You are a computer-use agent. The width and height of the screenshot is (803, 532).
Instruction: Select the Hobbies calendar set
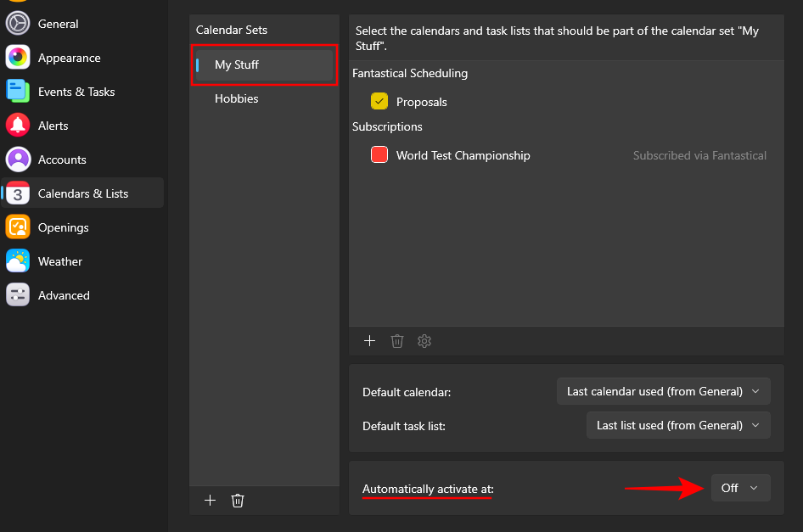tap(237, 98)
